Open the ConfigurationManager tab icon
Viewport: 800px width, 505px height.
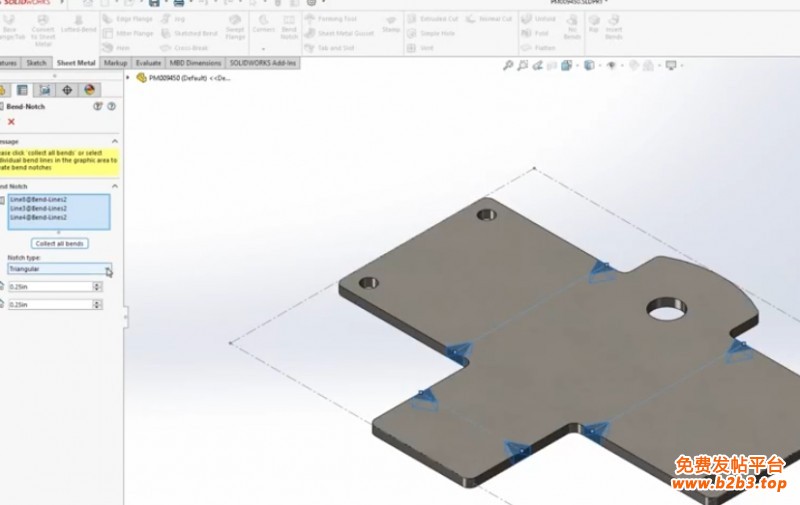pos(45,90)
